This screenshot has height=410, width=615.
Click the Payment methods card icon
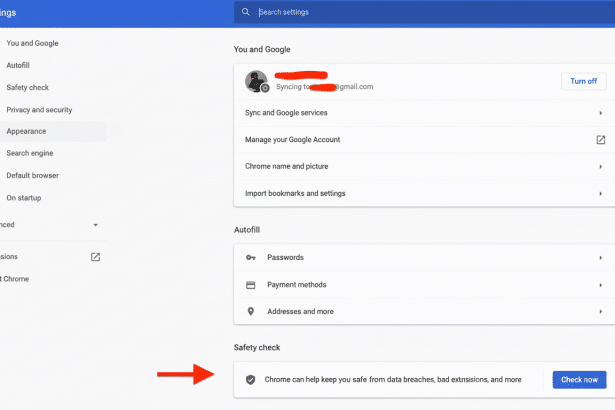click(251, 285)
